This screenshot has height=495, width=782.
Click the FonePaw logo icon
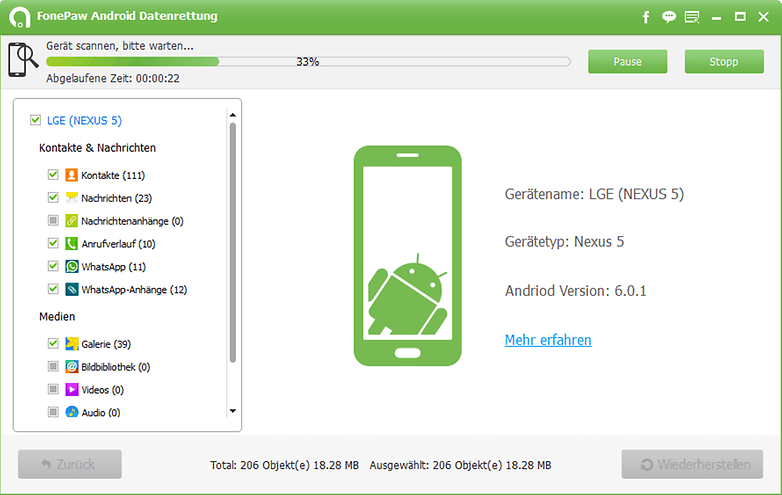click(x=19, y=17)
